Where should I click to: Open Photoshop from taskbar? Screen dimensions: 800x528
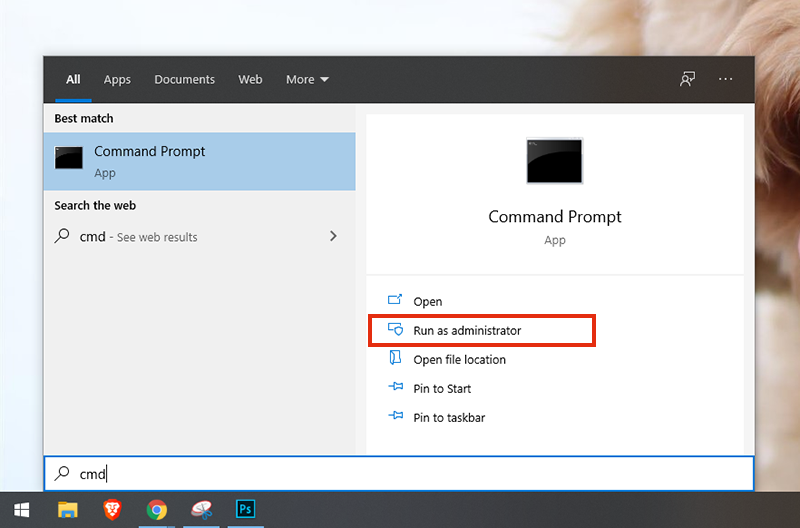click(245, 509)
